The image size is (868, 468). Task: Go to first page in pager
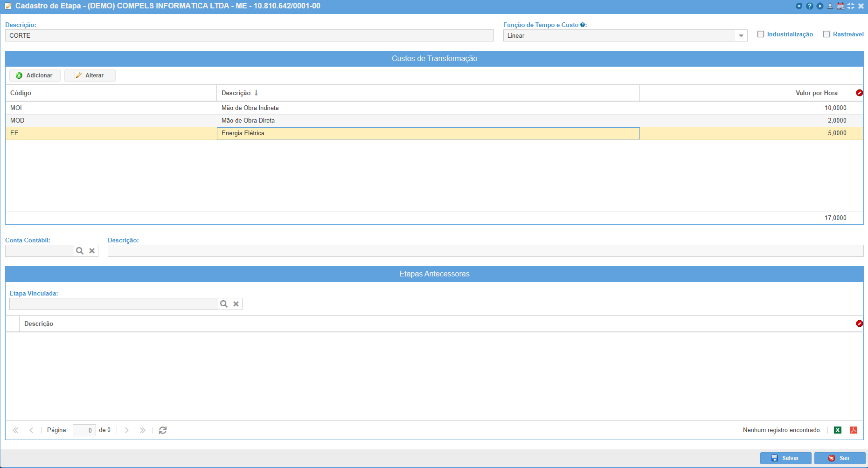[x=15, y=430]
